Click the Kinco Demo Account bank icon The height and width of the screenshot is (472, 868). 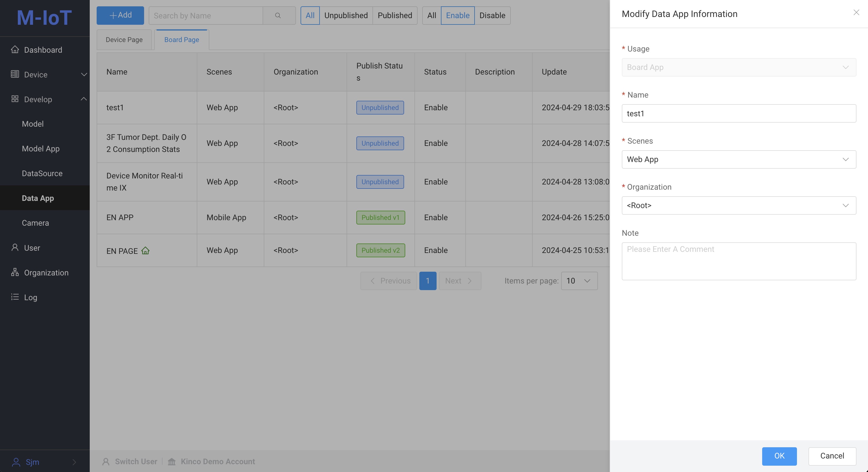point(172,462)
